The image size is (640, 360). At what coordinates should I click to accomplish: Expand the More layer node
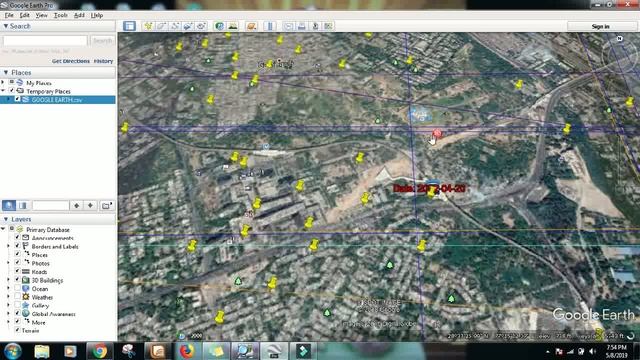click(9, 322)
